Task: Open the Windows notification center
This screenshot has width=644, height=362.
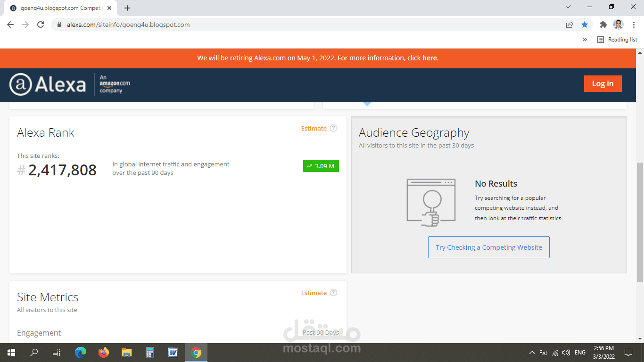Action: (x=628, y=353)
